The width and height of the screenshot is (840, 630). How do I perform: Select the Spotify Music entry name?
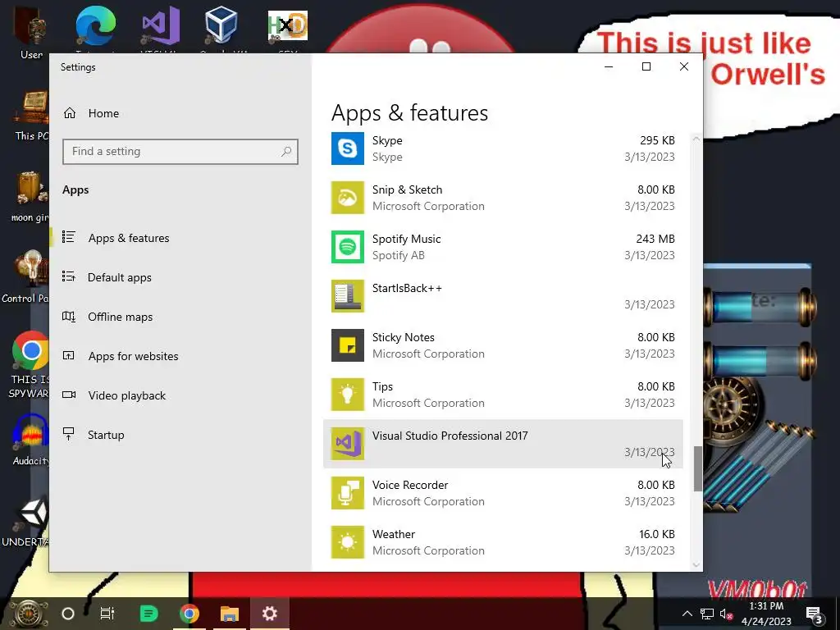point(407,239)
